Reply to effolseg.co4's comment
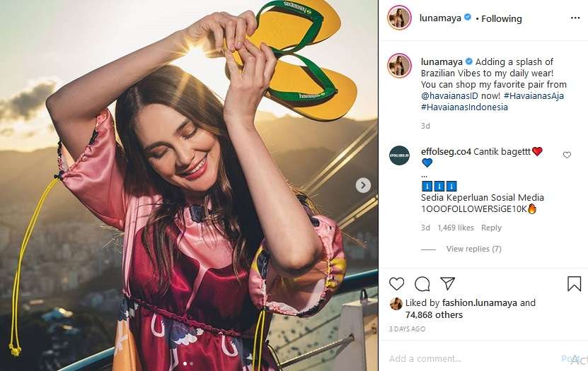588x371 pixels. [x=491, y=228]
